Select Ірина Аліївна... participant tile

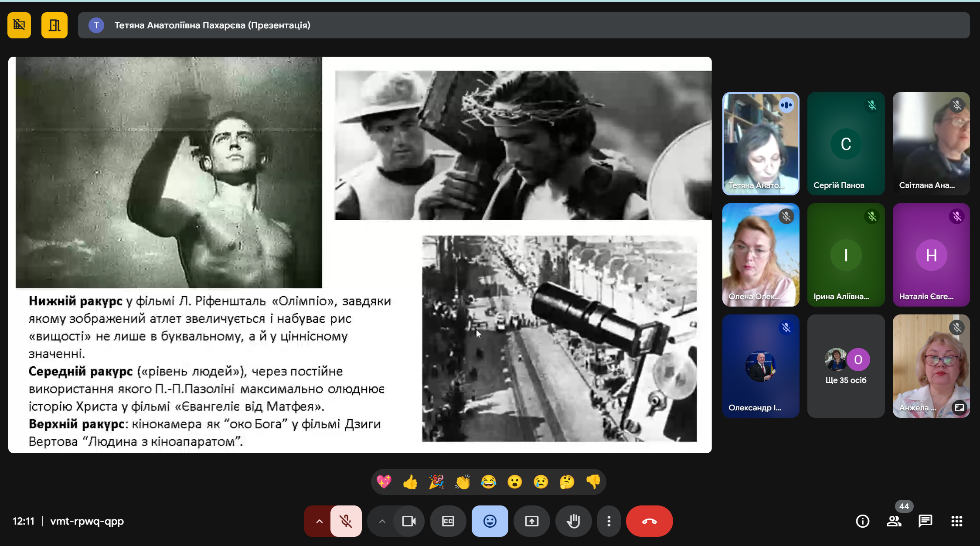click(846, 255)
